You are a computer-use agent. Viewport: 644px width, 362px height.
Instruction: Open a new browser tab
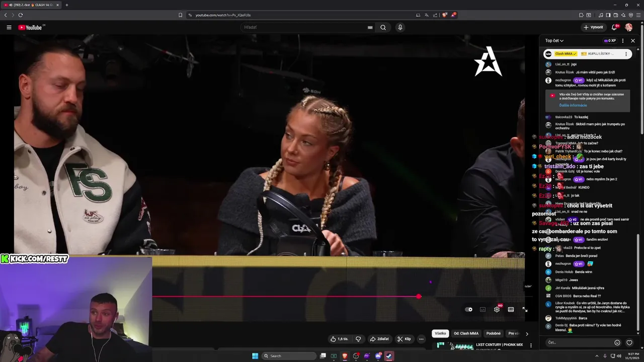[67, 5]
